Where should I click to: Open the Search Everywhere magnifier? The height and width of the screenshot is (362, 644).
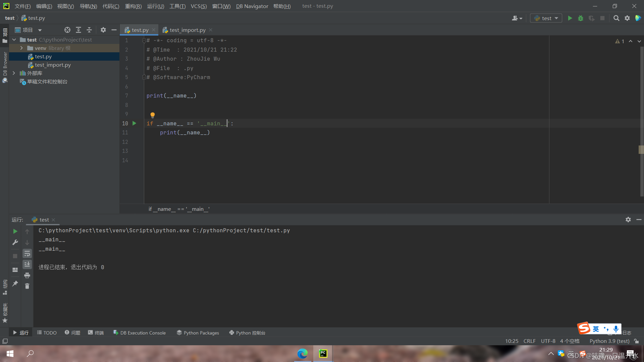pyautogui.click(x=616, y=18)
